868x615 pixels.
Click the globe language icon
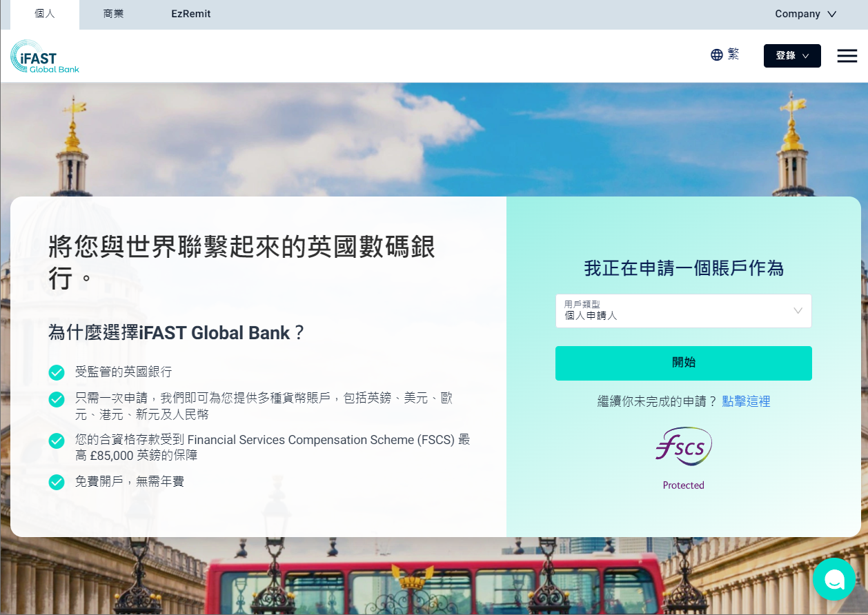[717, 54]
